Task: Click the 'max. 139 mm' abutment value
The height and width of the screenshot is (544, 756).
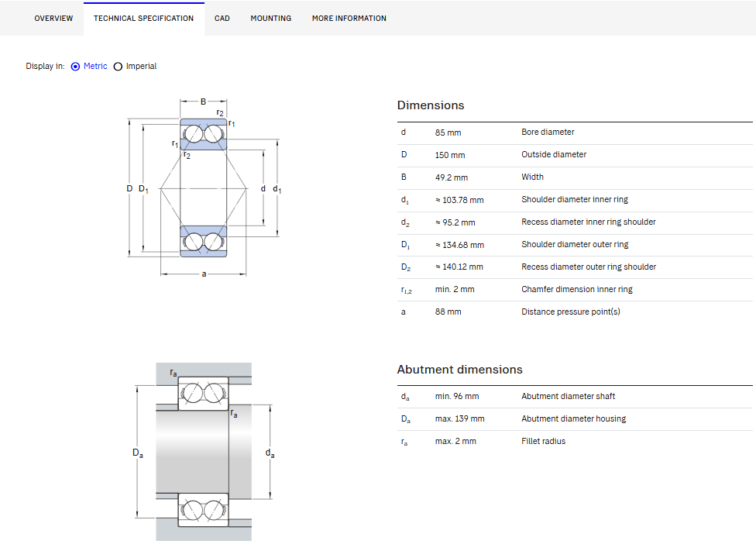Action: (459, 418)
